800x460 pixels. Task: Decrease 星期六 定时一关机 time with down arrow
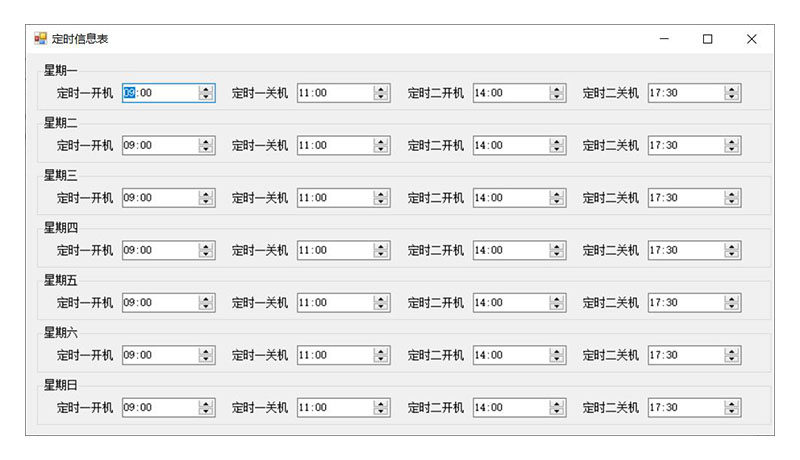point(381,360)
